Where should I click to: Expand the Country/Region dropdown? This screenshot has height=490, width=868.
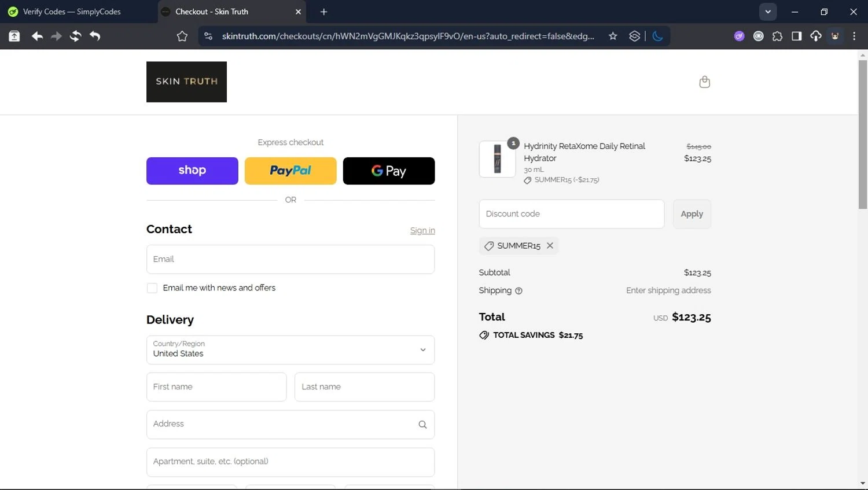pyautogui.click(x=290, y=350)
